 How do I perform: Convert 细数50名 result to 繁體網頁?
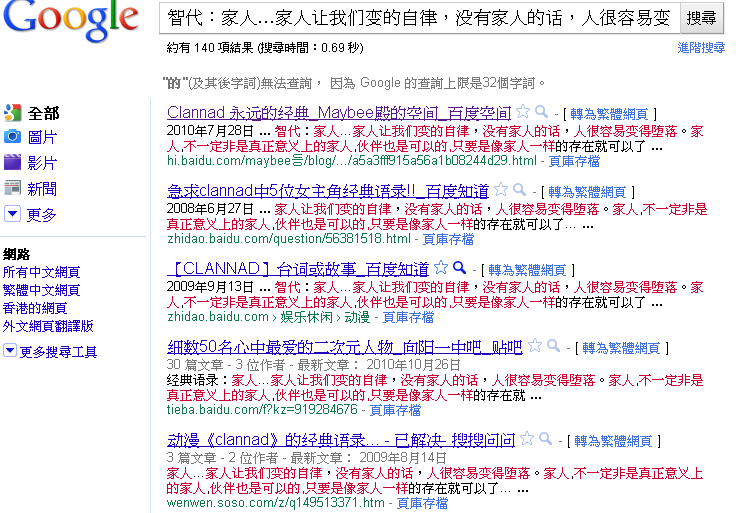tap(621, 348)
